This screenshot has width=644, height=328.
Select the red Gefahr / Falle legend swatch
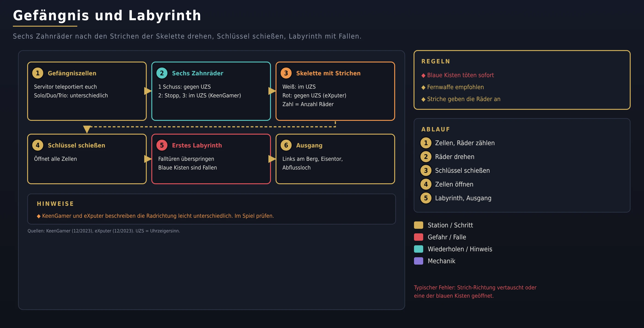click(x=419, y=237)
